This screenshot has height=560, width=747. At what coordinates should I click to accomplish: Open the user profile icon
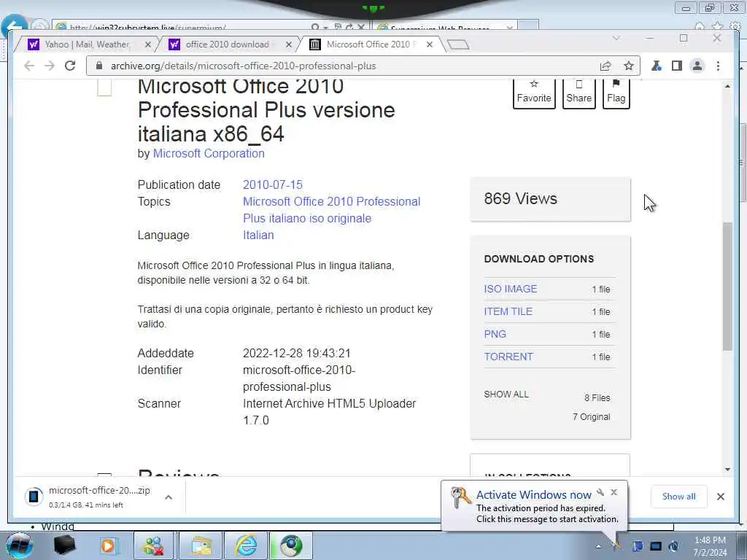click(x=697, y=66)
